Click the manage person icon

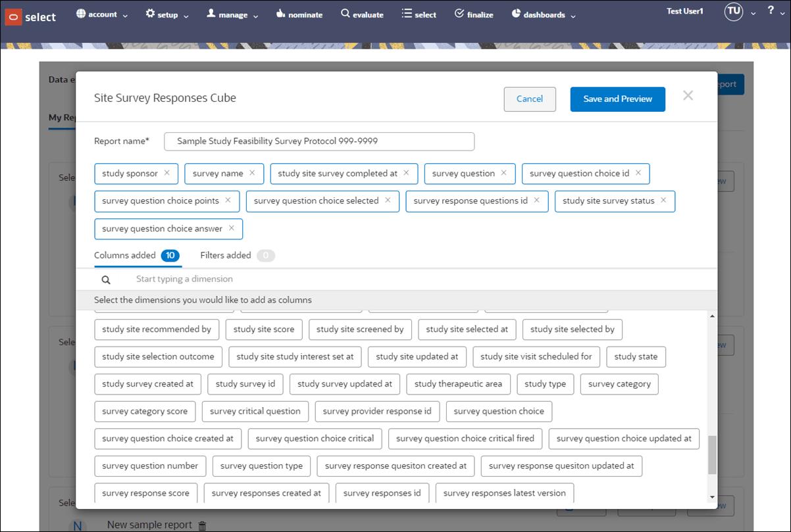(213, 14)
